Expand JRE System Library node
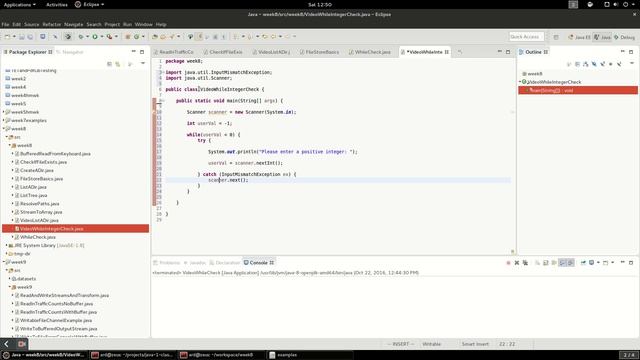This screenshot has width=640, height=360. click(x=7, y=245)
